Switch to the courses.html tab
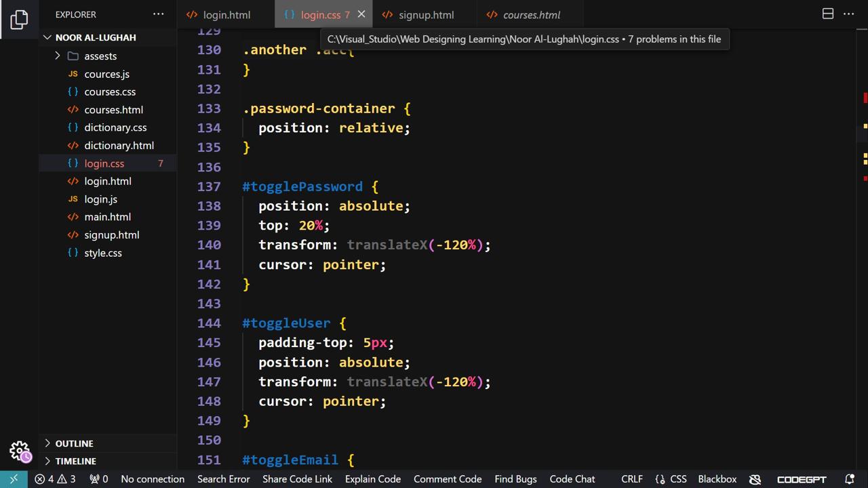This screenshot has width=868, height=488. (531, 14)
